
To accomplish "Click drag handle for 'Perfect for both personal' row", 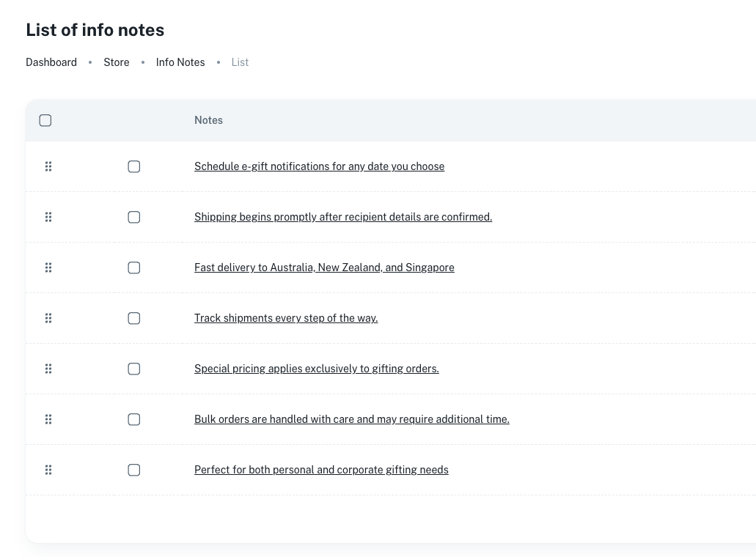I will pos(48,470).
